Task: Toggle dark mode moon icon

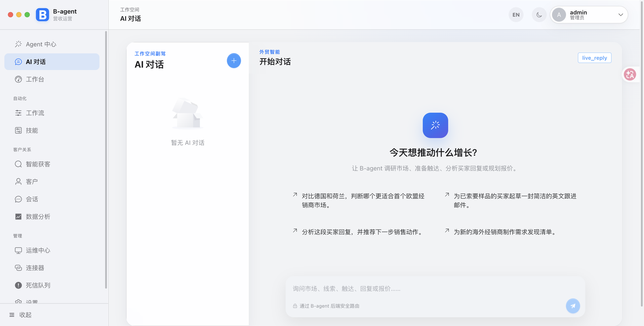Action: click(539, 15)
